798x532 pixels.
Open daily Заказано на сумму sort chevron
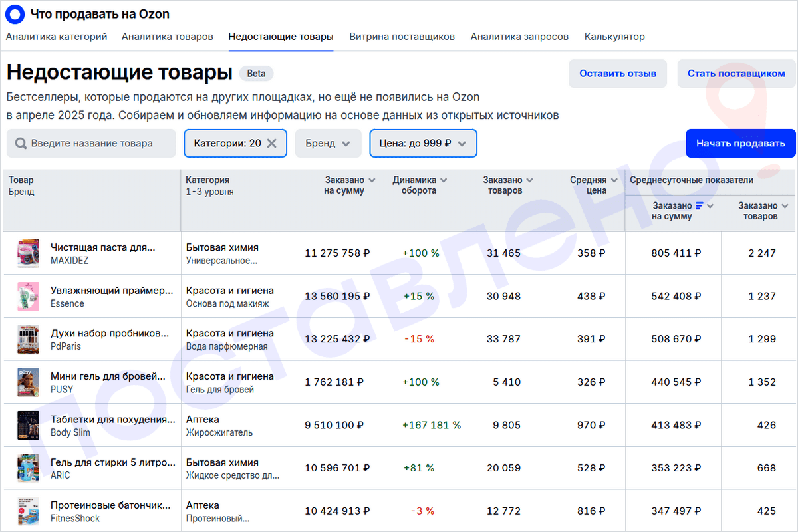click(710, 206)
